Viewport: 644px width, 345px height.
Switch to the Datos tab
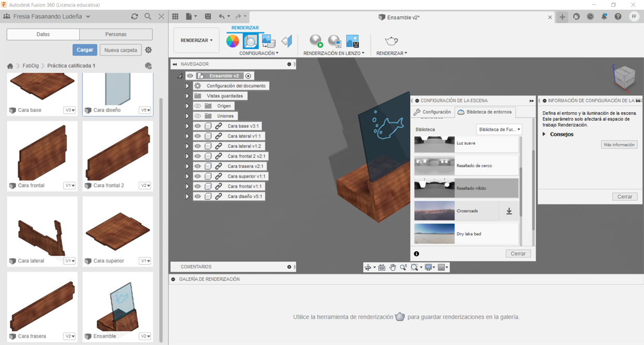pyautogui.click(x=43, y=34)
